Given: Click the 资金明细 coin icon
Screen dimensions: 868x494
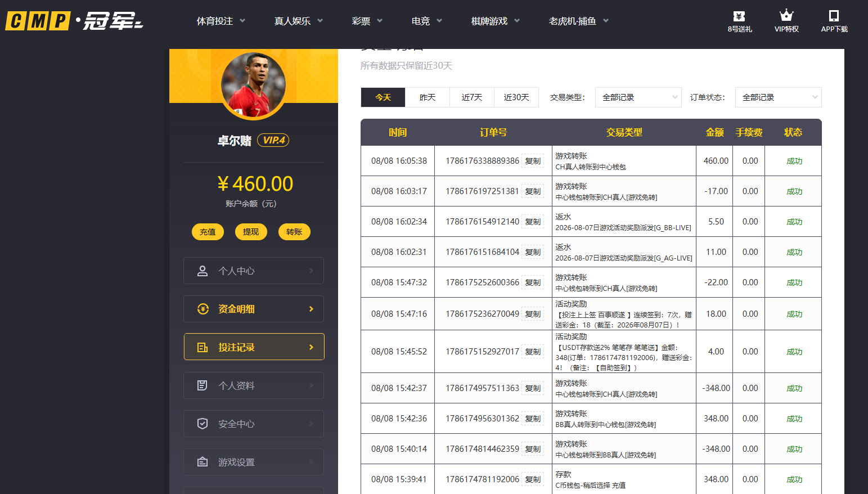Looking at the screenshot, I should tap(203, 309).
